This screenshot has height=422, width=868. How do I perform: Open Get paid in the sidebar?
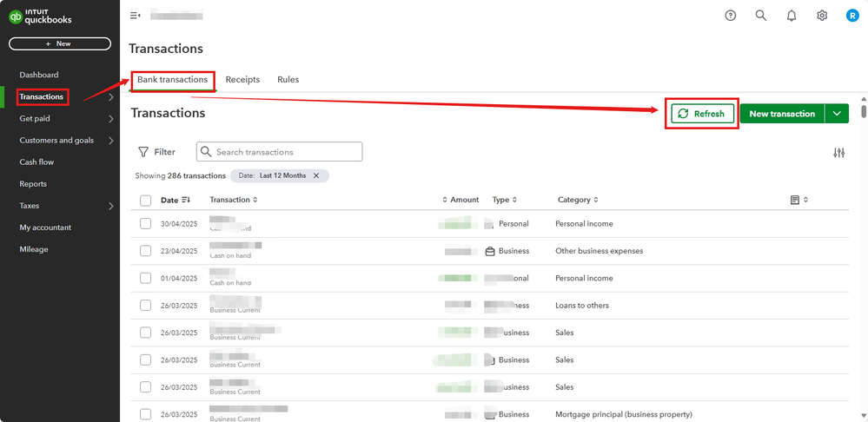(35, 118)
